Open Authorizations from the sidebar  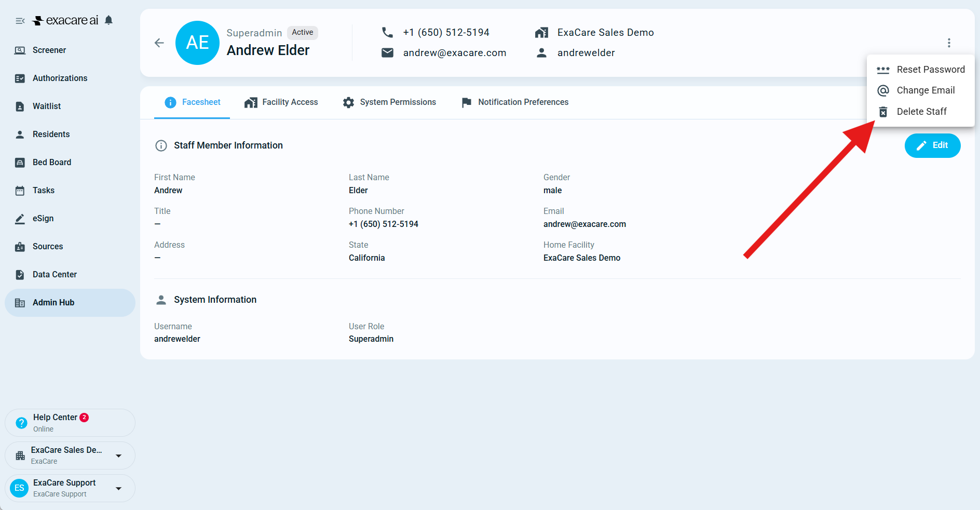pos(70,78)
